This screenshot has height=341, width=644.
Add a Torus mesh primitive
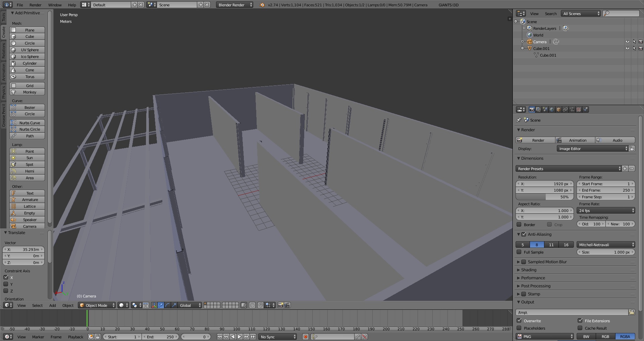(x=27, y=77)
